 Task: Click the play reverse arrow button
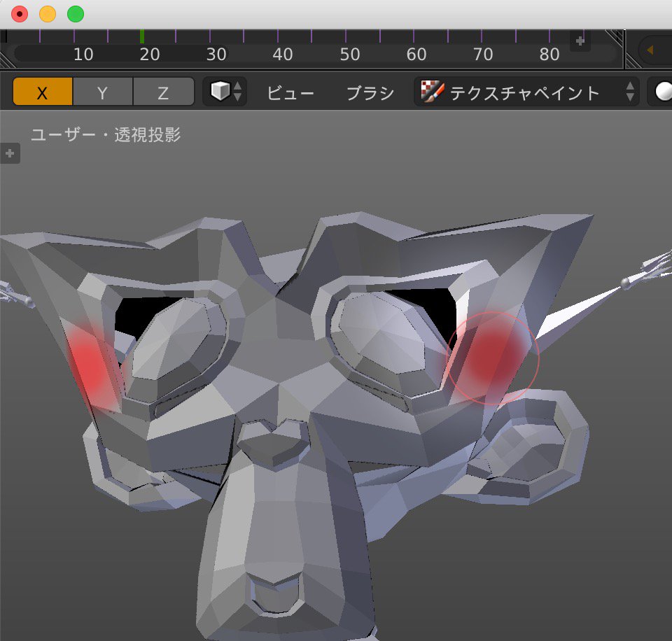coord(650,50)
